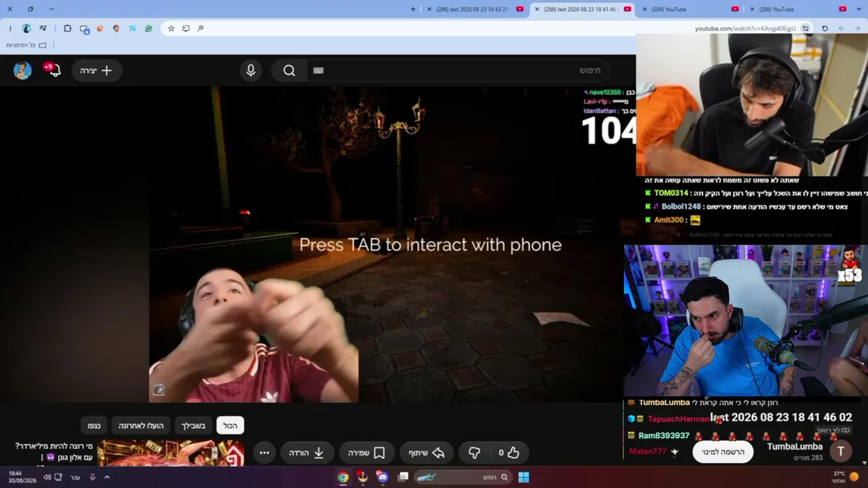868x488 pixels.
Task: Start voice search with the microphone
Action: tap(251, 70)
